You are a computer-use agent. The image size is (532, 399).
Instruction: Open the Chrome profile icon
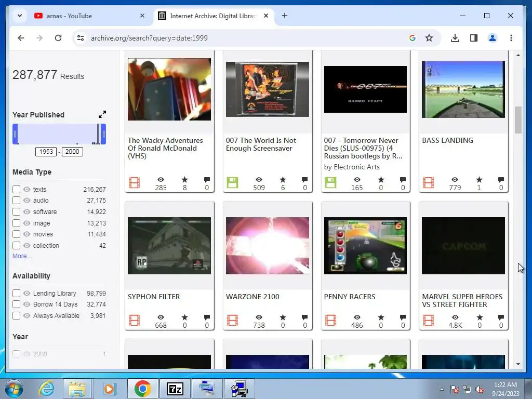(493, 38)
